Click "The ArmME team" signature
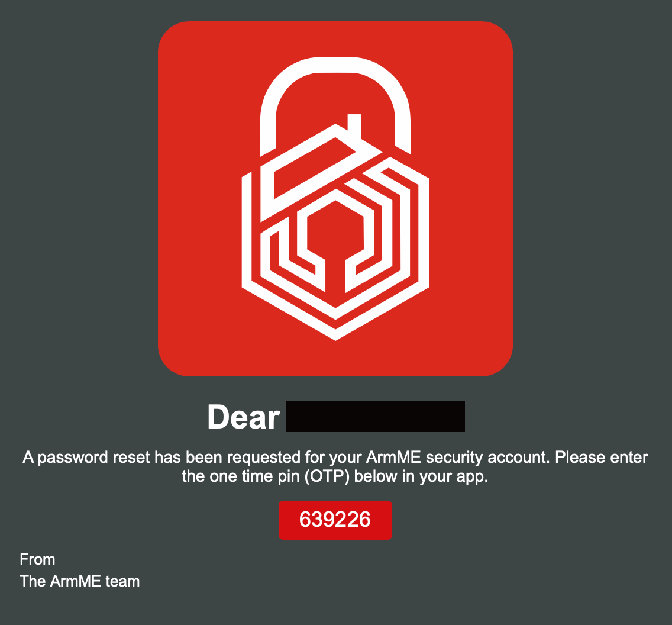 [80, 581]
